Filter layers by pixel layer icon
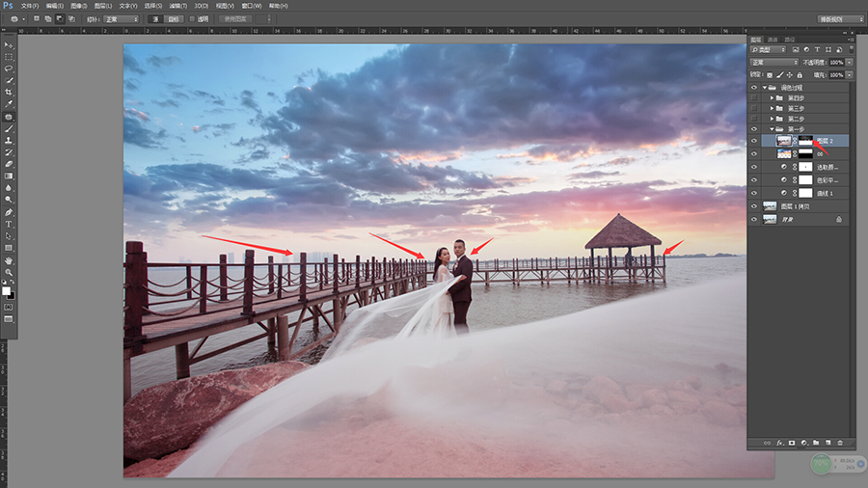The height and width of the screenshot is (488, 868). (796, 50)
